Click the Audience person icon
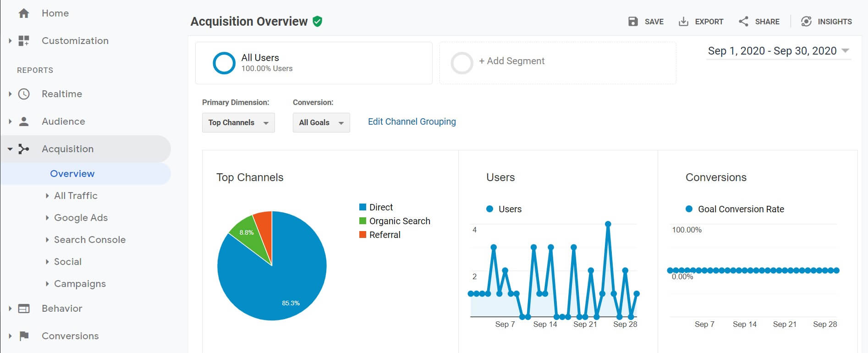This screenshot has height=353, width=868. (x=24, y=121)
